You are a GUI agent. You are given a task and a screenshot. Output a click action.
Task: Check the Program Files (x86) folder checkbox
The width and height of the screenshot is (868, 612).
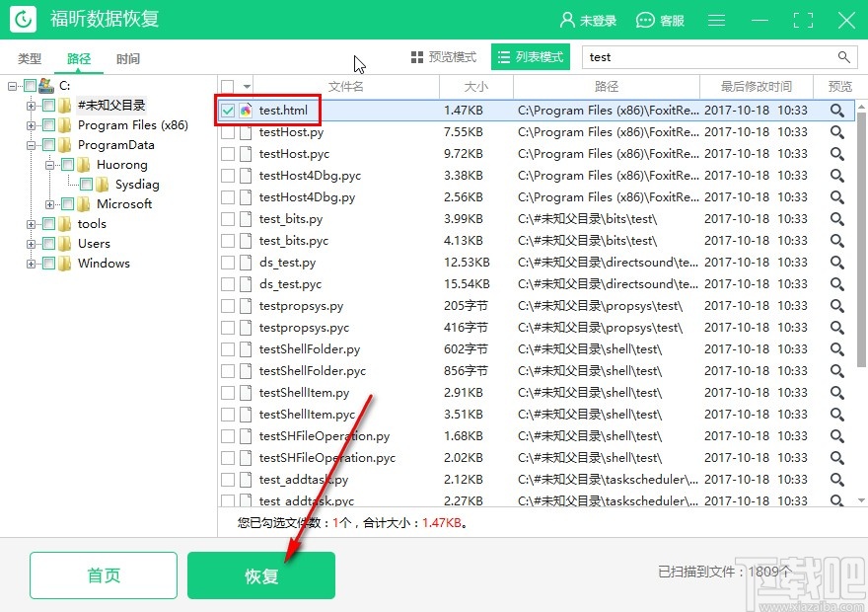coord(48,125)
